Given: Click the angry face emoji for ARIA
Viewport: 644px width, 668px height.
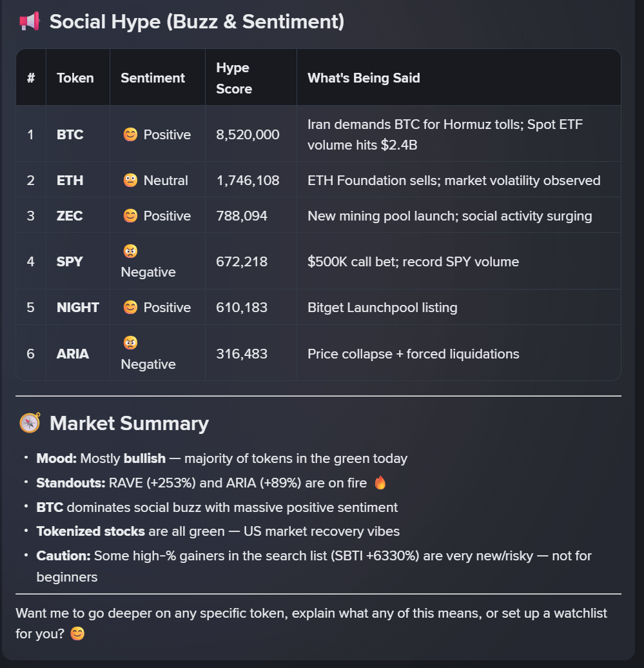Looking at the screenshot, I should [x=130, y=344].
